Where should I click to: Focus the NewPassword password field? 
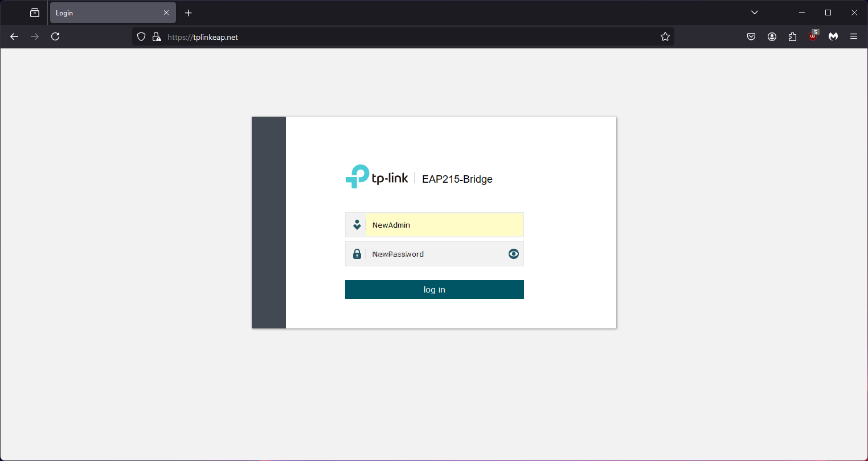(x=436, y=254)
